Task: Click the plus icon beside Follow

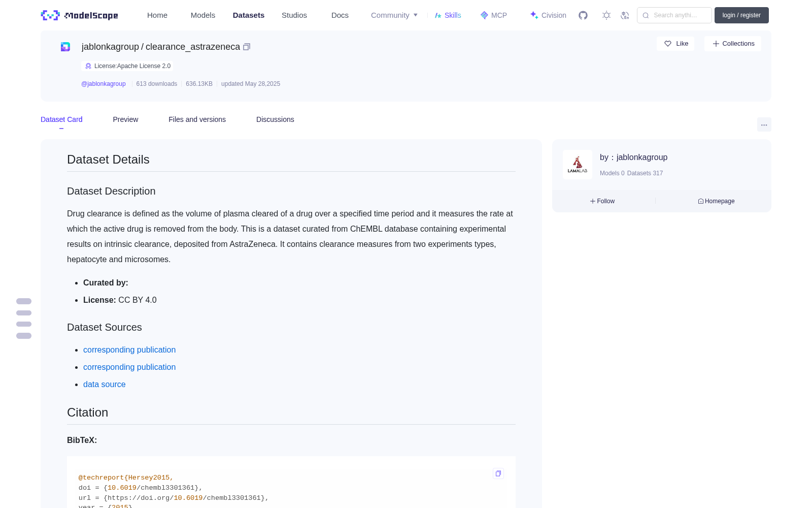Action: point(593,201)
